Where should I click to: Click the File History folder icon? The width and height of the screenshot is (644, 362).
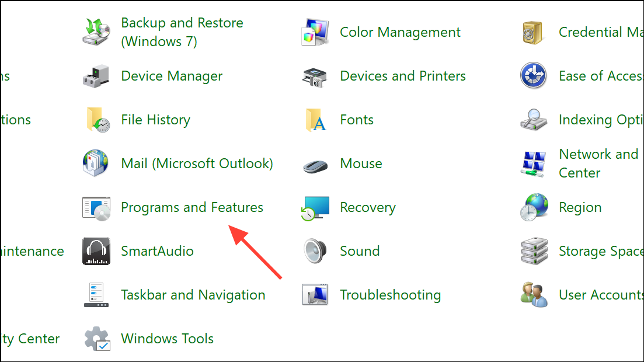point(96,120)
